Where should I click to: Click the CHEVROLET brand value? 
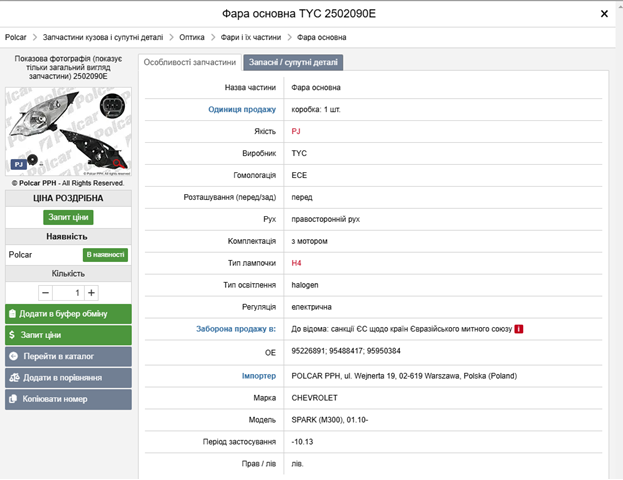click(x=314, y=398)
